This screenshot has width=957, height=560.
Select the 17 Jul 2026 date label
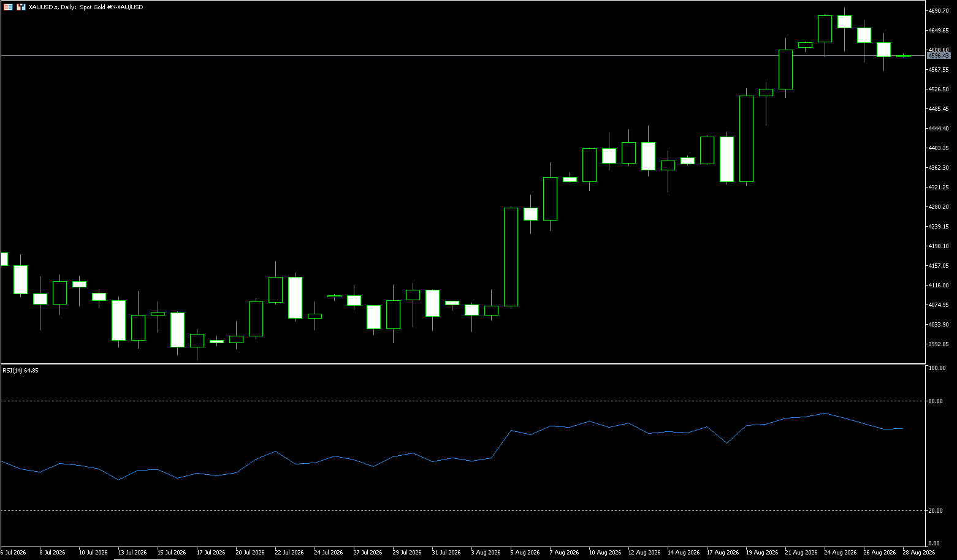pyautogui.click(x=211, y=553)
